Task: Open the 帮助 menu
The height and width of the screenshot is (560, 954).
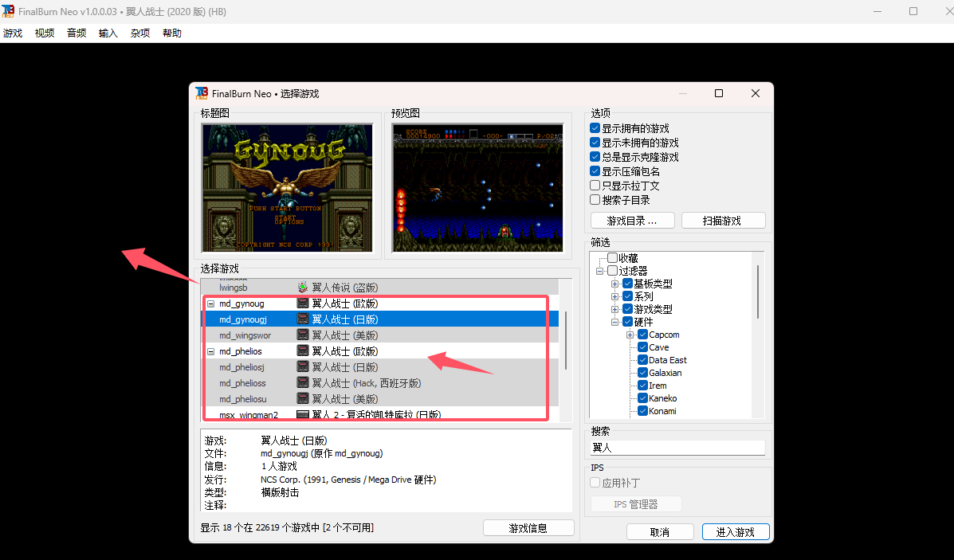Action: pyautogui.click(x=172, y=33)
